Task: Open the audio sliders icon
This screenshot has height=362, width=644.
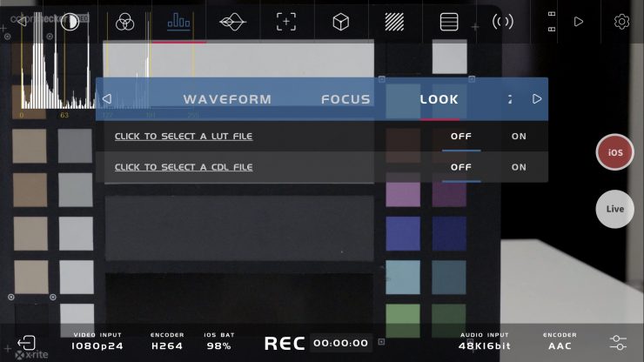Action: (x=618, y=343)
